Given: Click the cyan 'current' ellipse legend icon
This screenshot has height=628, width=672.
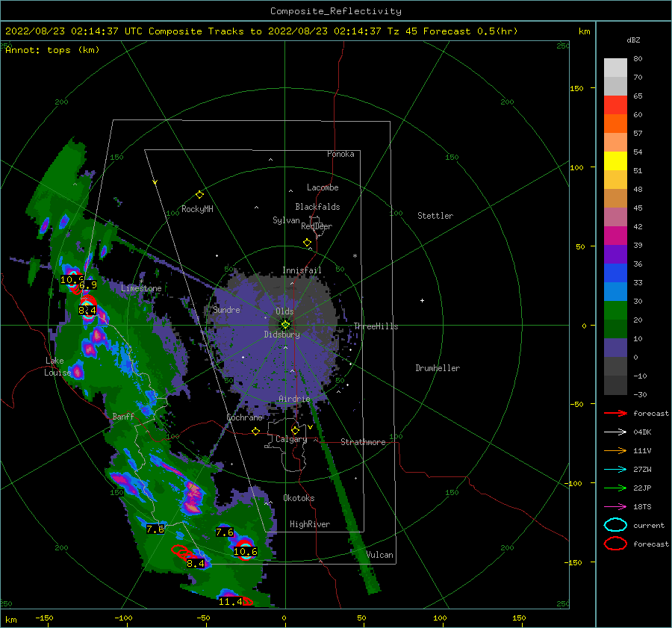Looking at the screenshot, I should pyautogui.click(x=615, y=525).
